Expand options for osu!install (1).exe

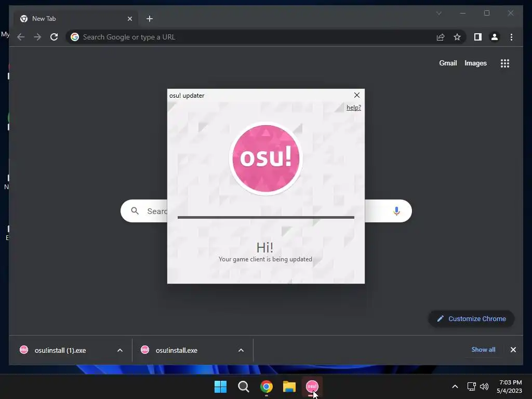pyautogui.click(x=120, y=350)
